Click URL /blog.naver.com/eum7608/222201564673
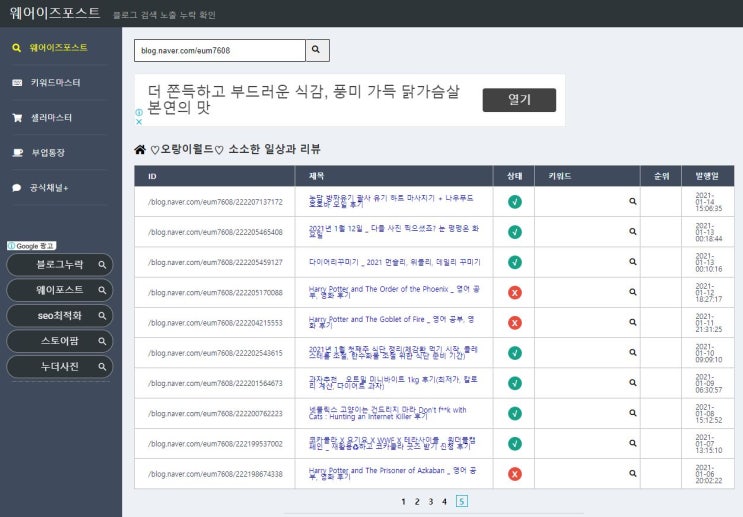This screenshot has height=517, width=743. tap(215, 383)
